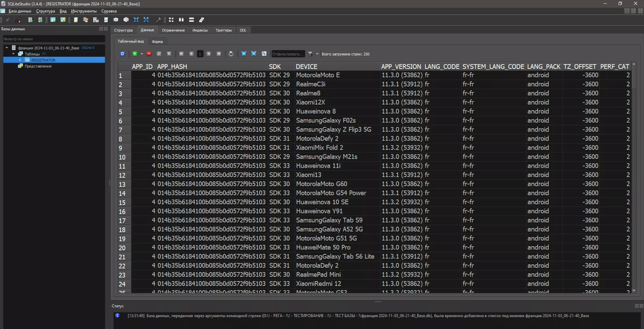
Task: Open the База данных menu
Action: click(x=20, y=11)
